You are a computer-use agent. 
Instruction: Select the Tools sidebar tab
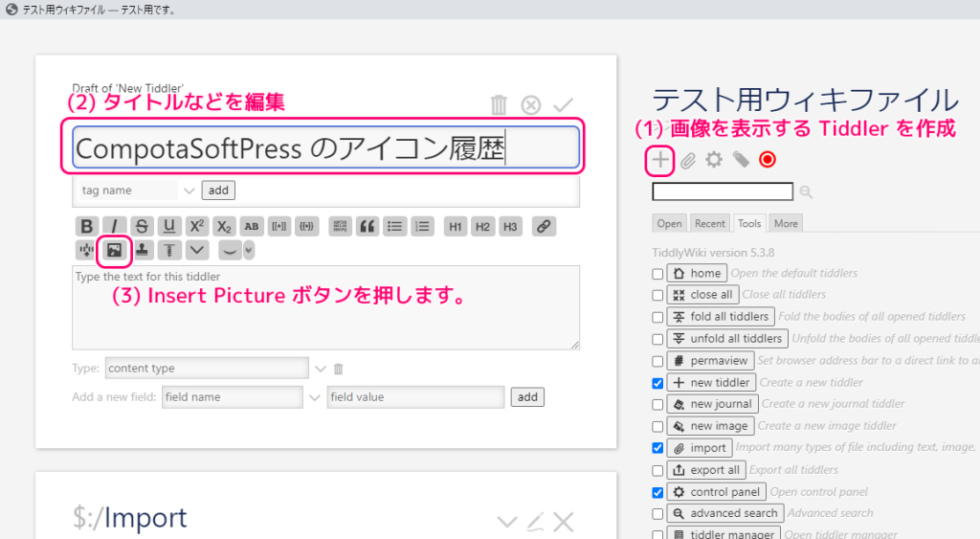coord(749,223)
